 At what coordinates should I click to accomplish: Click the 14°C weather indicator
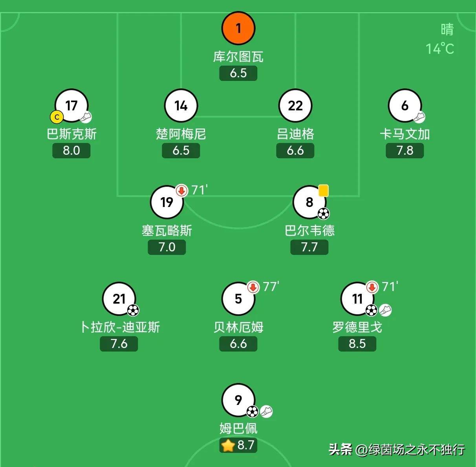440,49
